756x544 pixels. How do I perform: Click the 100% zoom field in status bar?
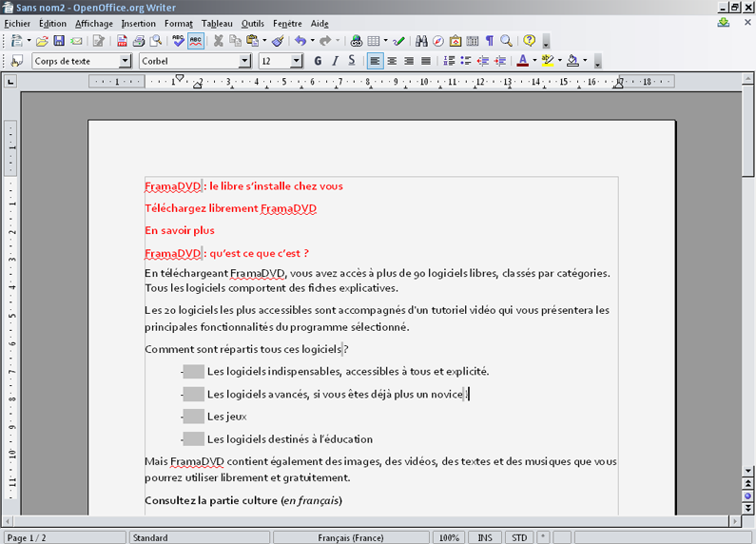click(x=449, y=537)
